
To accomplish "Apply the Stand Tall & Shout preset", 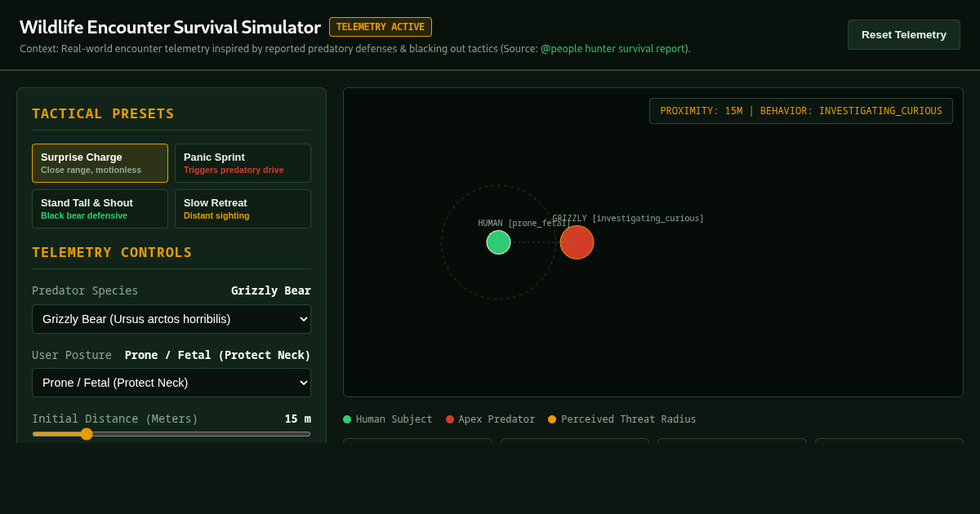I will pos(100,209).
